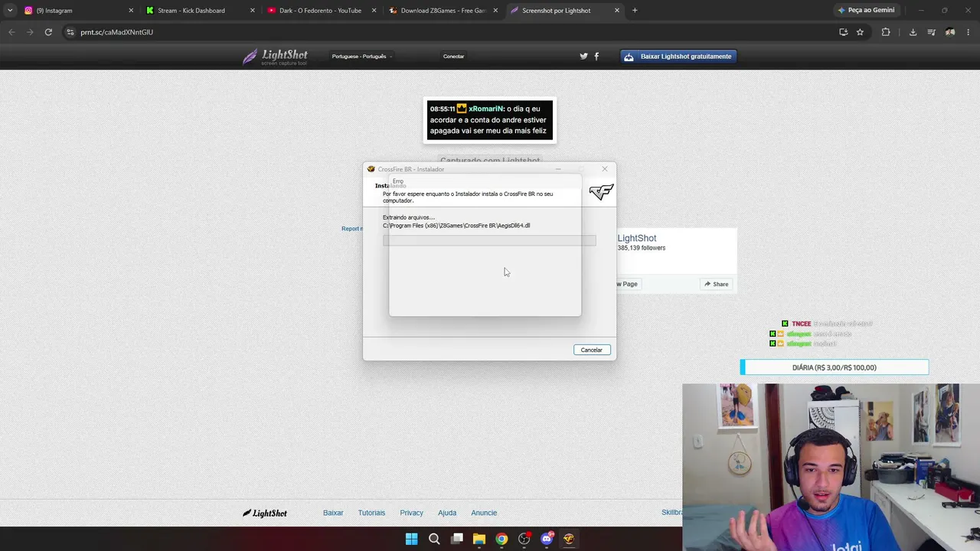Open the Windows Start menu
Image resolution: width=980 pixels, height=551 pixels.
(411, 539)
